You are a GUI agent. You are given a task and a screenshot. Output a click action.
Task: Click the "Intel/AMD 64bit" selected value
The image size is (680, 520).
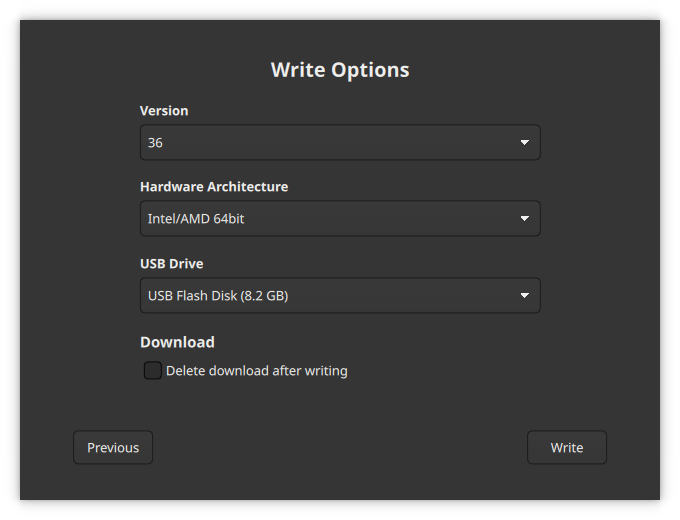click(196, 219)
